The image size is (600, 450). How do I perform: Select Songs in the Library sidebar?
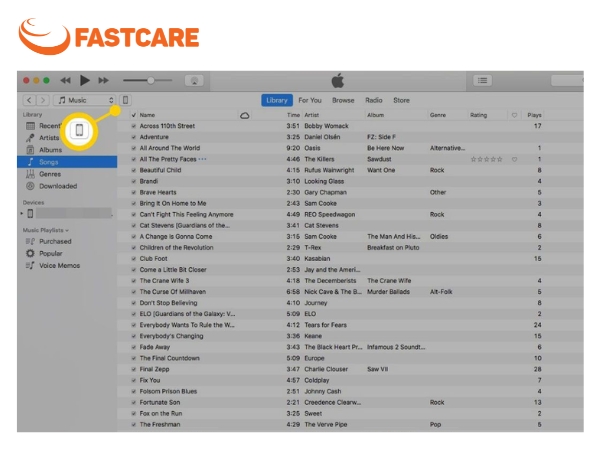pos(67,162)
